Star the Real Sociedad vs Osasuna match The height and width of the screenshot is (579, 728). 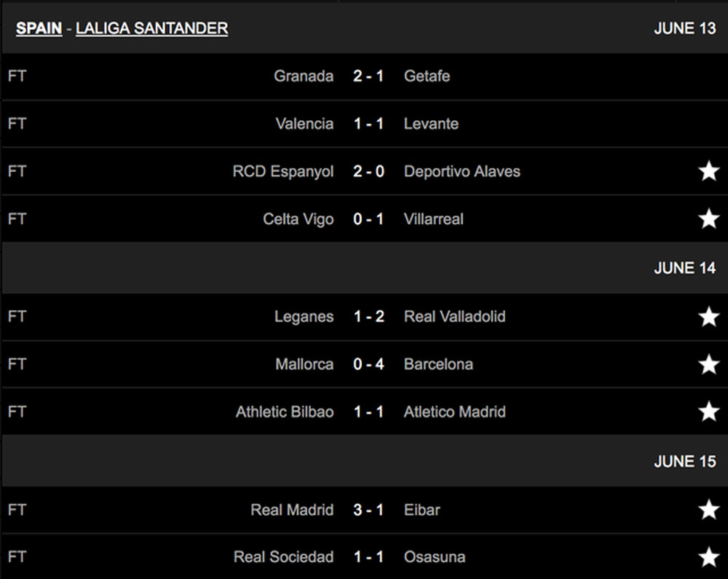coord(708,556)
